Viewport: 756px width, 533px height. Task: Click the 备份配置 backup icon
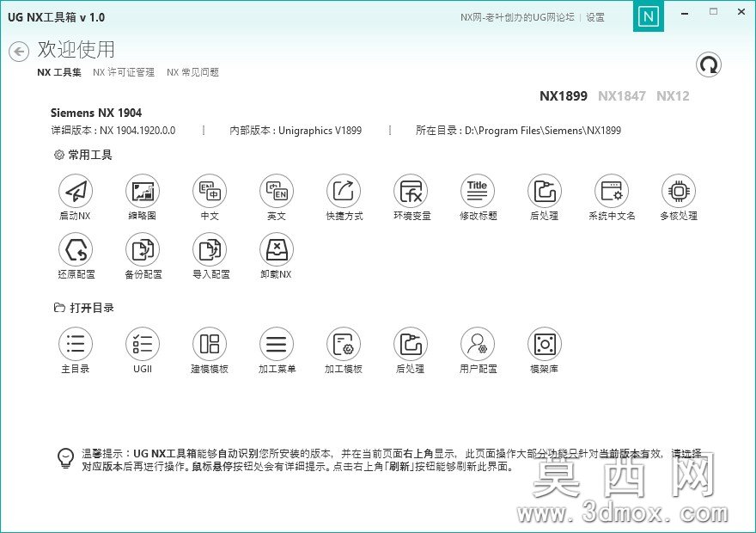[x=143, y=249]
